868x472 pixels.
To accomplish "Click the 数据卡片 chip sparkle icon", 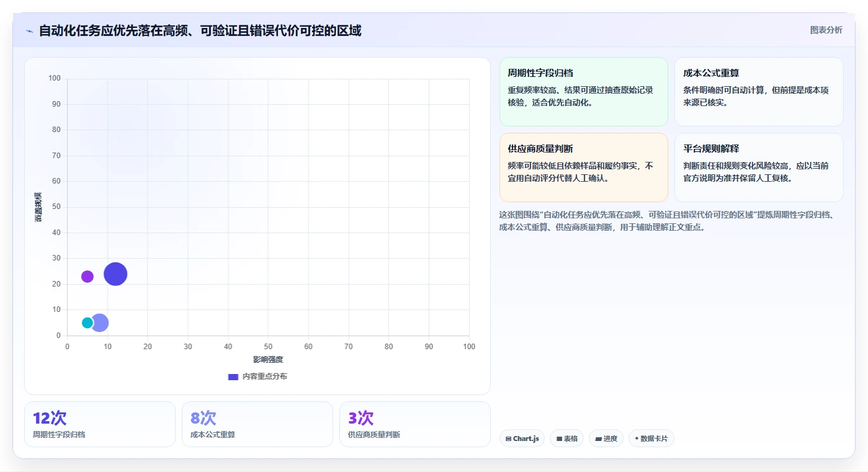I will pos(637,439).
